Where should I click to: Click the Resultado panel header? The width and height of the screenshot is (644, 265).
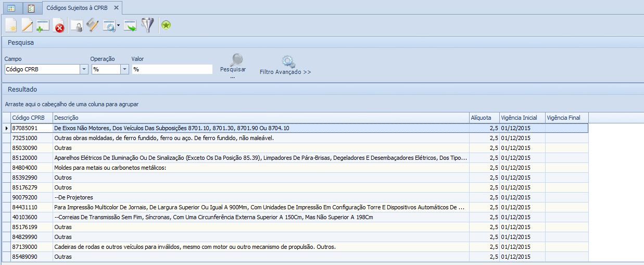[322, 90]
